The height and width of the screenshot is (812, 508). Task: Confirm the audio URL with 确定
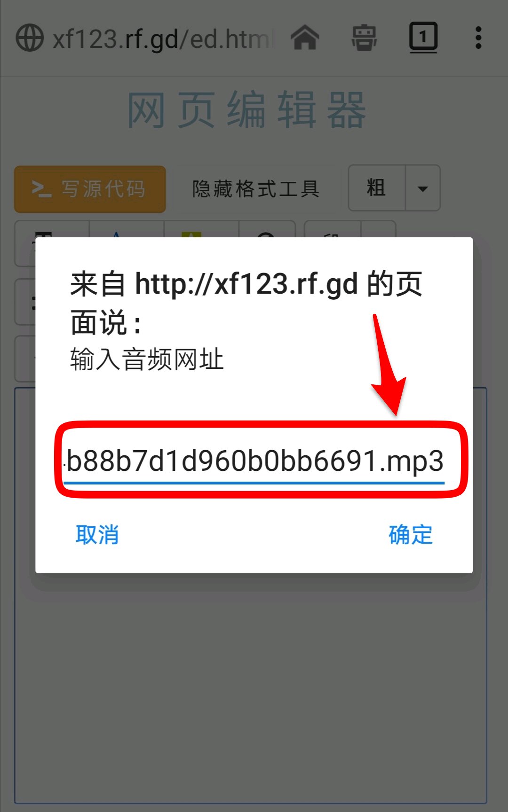(x=410, y=535)
